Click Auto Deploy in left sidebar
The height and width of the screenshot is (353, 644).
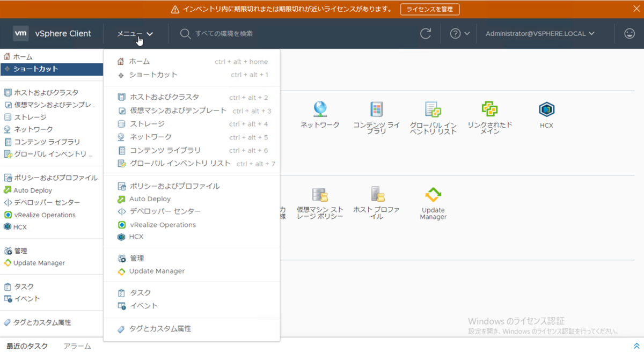52,190
